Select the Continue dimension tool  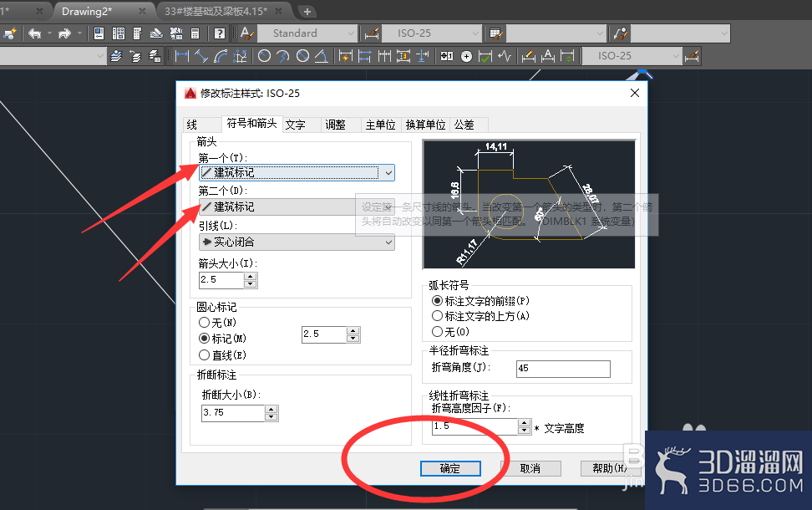pyautogui.click(x=384, y=56)
